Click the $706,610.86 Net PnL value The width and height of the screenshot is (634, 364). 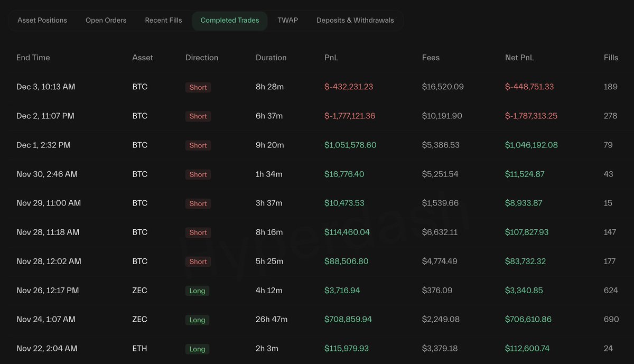point(528,319)
